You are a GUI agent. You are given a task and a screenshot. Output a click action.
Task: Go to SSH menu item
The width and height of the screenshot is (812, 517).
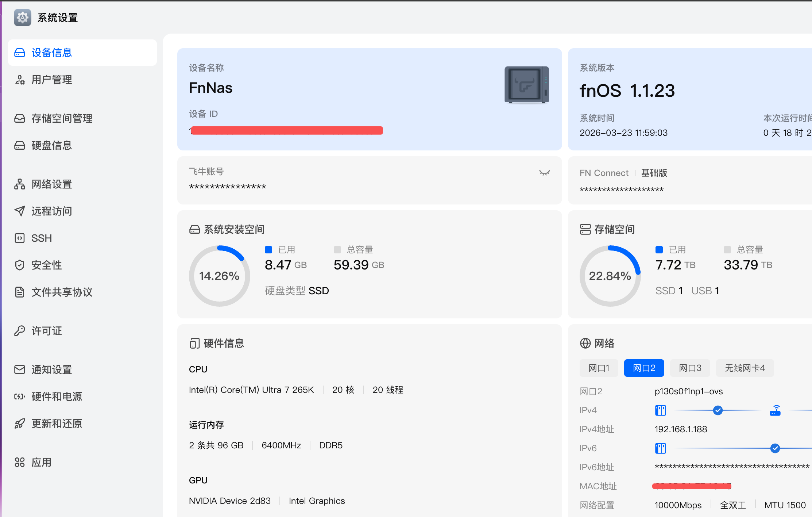point(82,238)
